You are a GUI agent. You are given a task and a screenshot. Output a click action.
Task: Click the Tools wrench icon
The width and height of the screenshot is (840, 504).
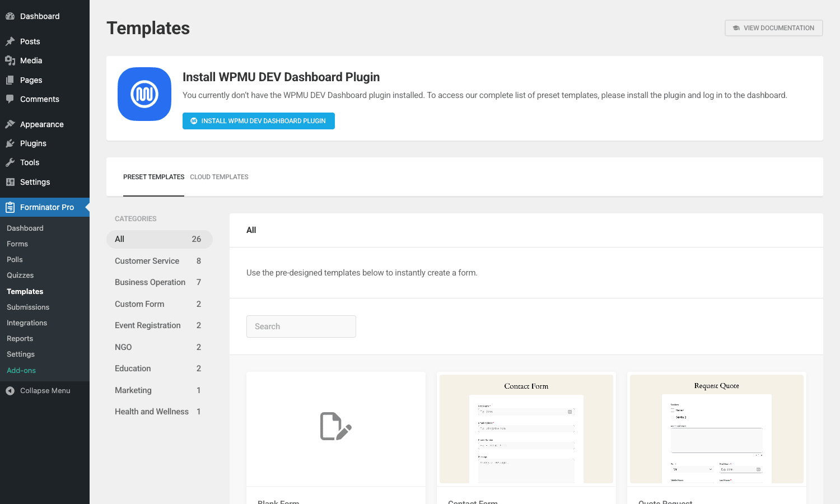(x=10, y=162)
